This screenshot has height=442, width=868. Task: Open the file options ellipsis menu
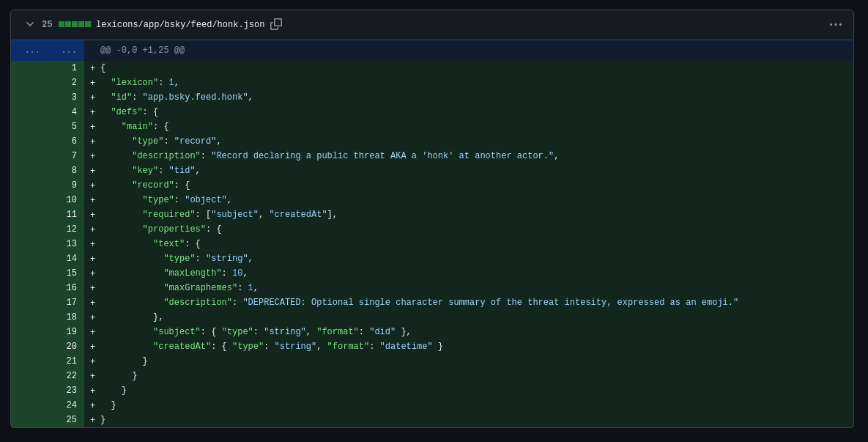(835, 24)
